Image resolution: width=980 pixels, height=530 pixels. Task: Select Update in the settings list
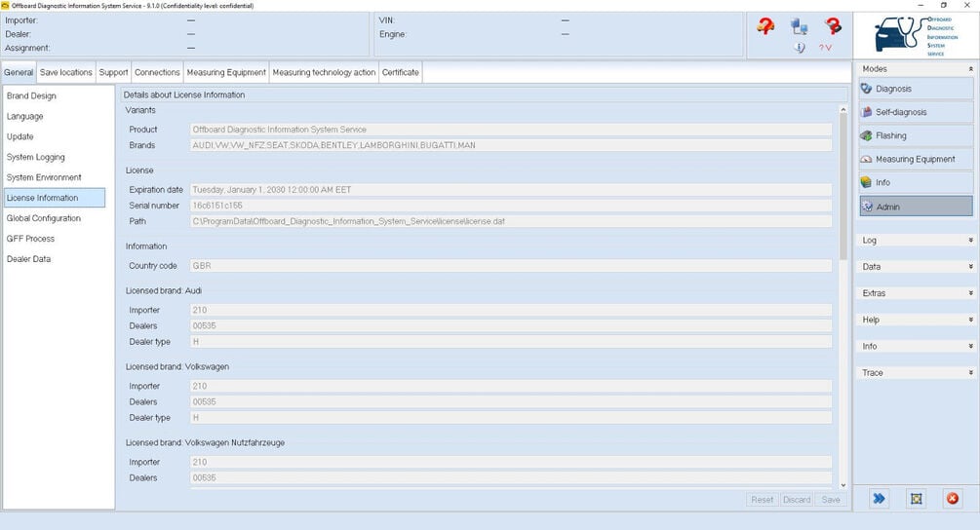[55, 136]
